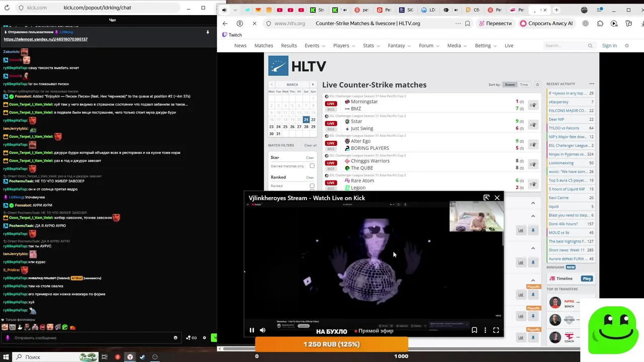Unpin the pinned chat message

(207, 32)
